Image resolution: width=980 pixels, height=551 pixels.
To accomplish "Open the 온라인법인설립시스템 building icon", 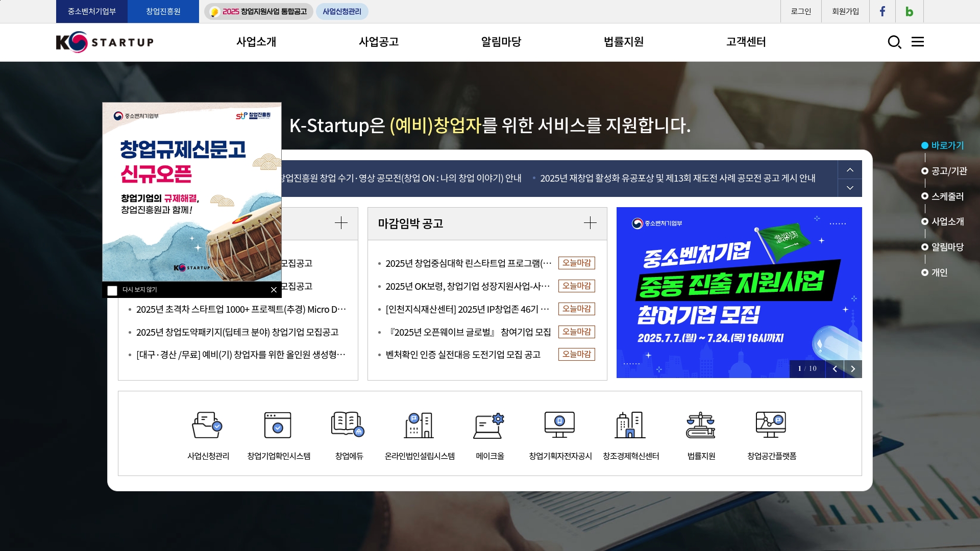I will 419,425.
